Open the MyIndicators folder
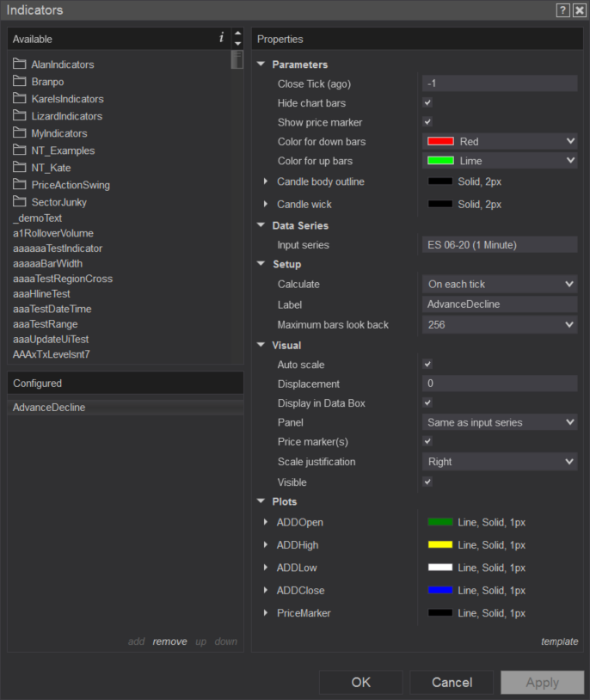590x700 pixels. (58, 133)
